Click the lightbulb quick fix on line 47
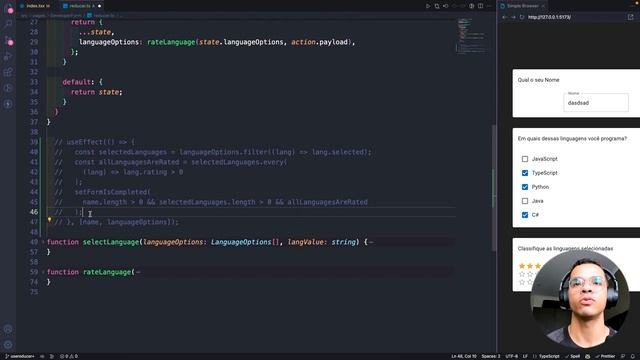This screenshot has height=360, width=640. [x=49, y=220]
